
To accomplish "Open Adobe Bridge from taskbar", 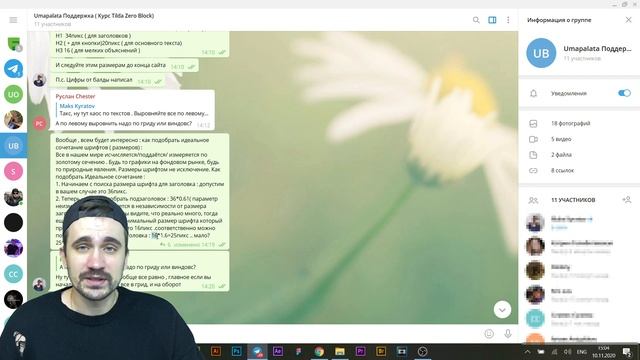I will [x=381, y=351].
